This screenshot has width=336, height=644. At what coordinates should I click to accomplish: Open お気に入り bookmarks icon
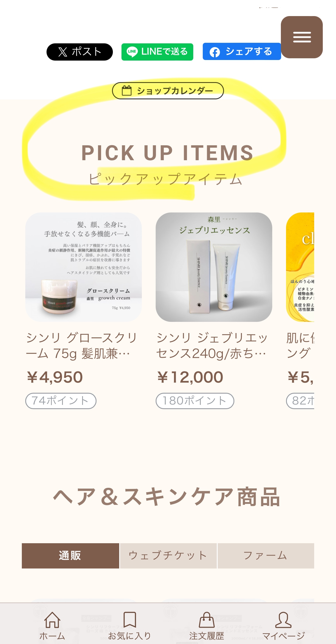click(130, 621)
